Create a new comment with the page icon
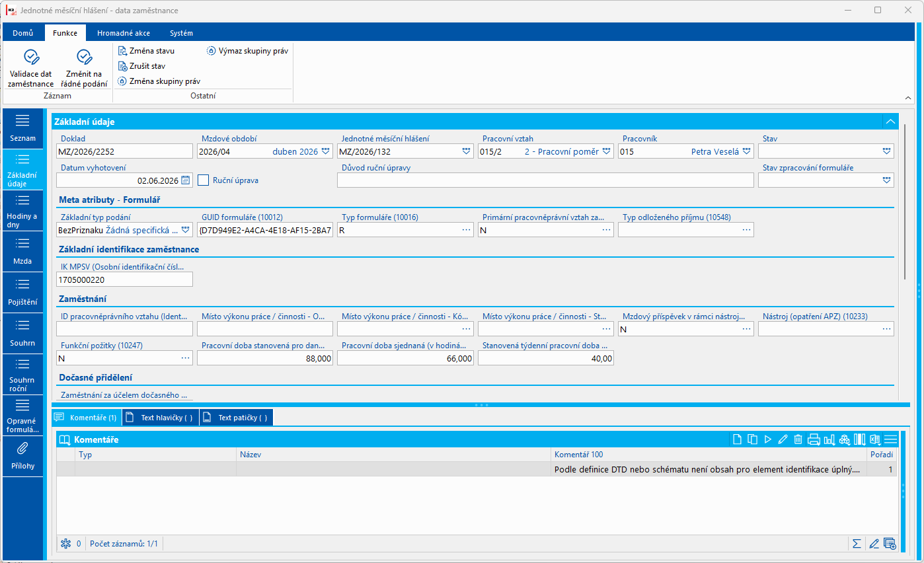This screenshot has height=563, width=924. [737, 439]
